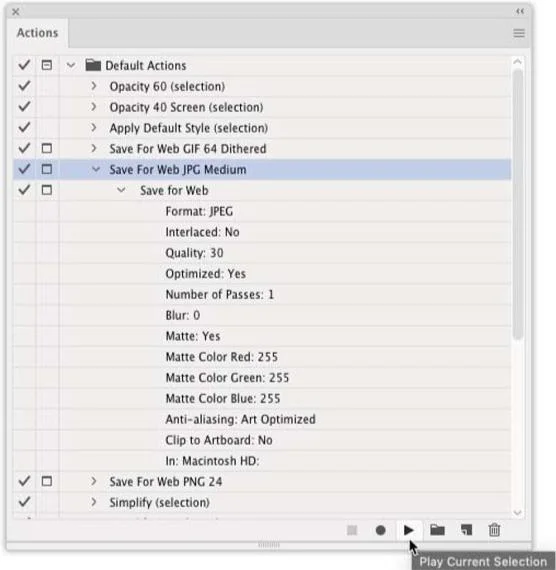Toggle checkmark for Opacity 40 Screen

(24, 107)
